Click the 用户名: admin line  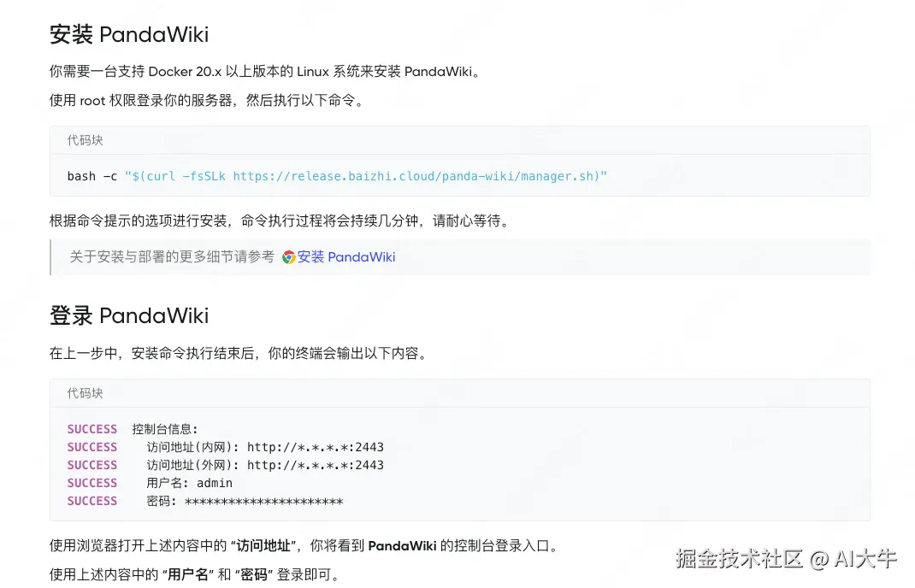pyautogui.click(x=150, y=484)
